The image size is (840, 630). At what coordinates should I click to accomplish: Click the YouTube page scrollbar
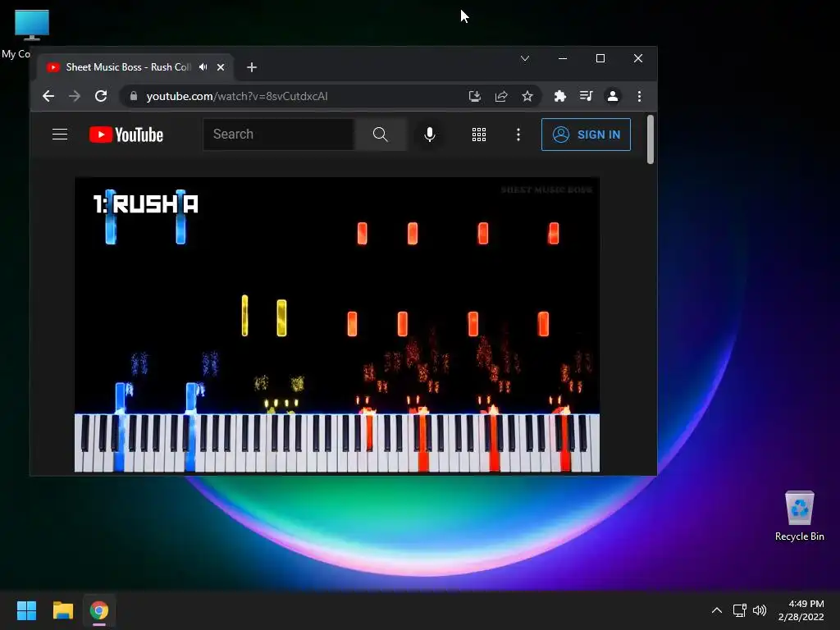[x=651, y=139]
